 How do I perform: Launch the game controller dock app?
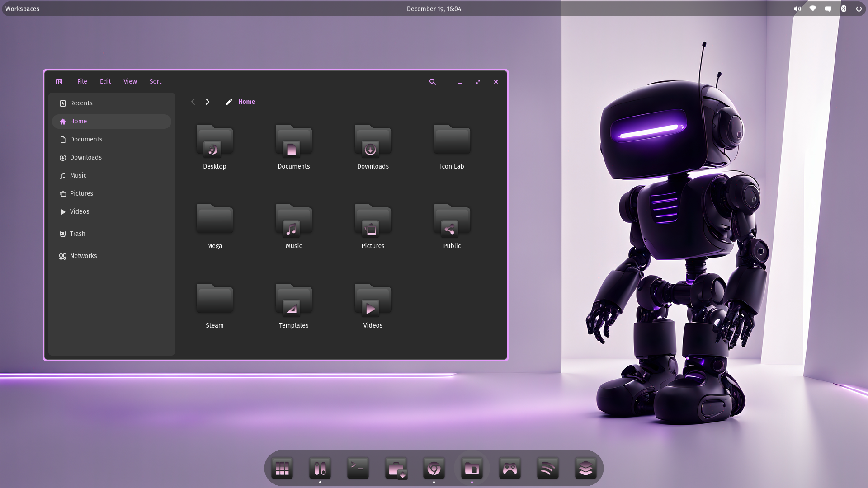[x=510, y=469]
